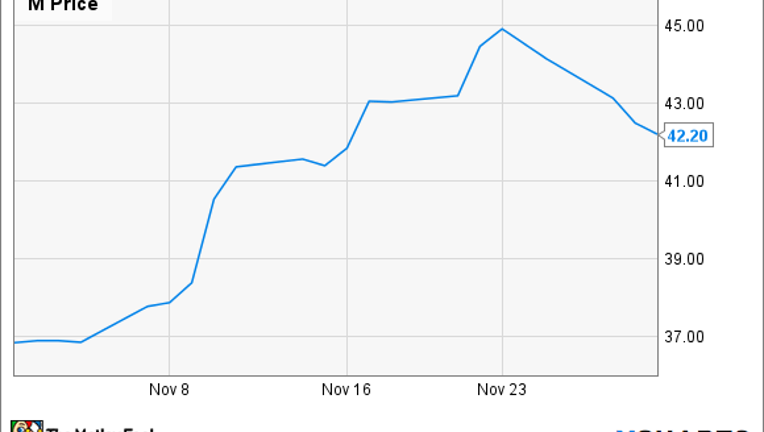Click the line's final point beside 42.20
This screenshot has height=432, width=764.
657,134
